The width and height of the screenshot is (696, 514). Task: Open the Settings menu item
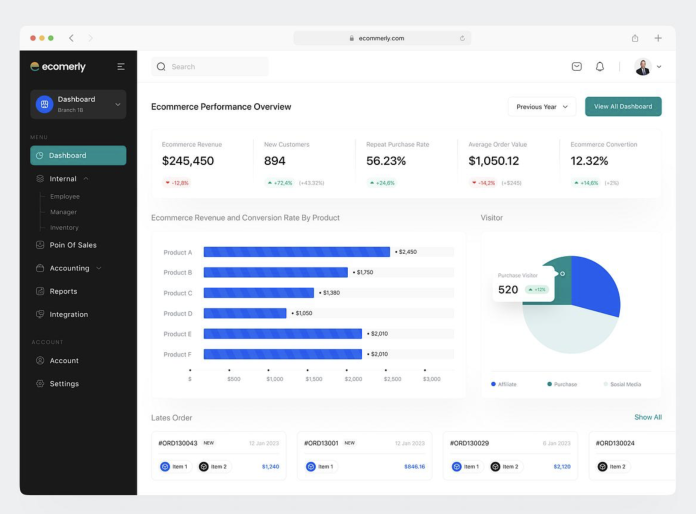(x=64, y=384)
